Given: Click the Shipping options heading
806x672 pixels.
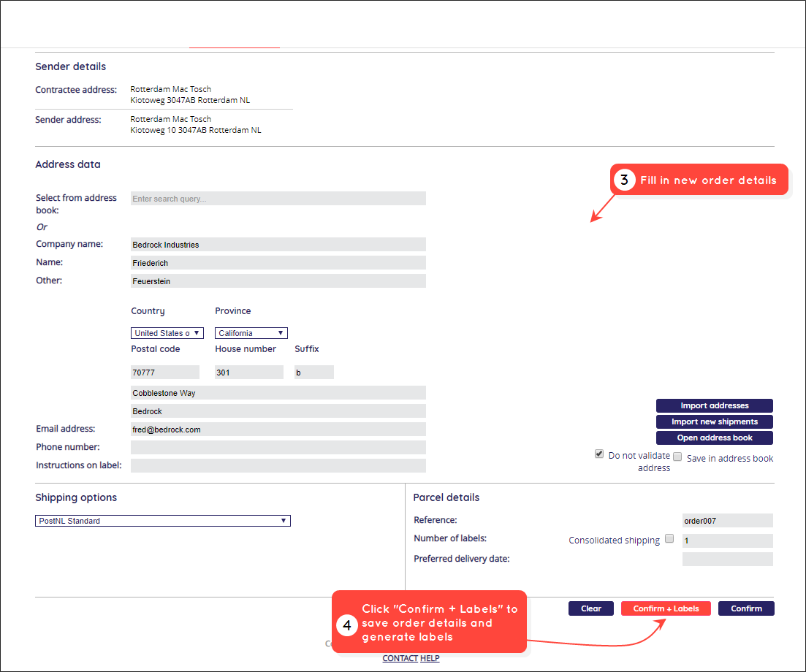Looking at the screenshot, I should tap(76, 497).
